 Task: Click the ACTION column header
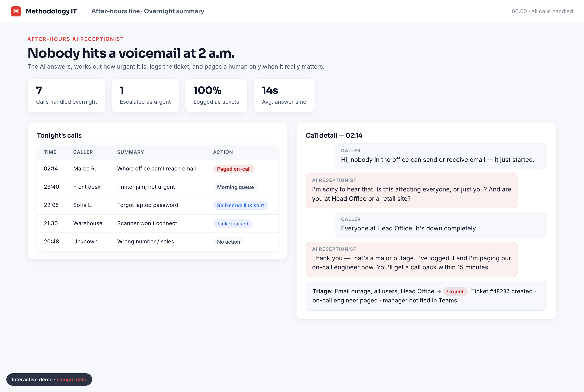[x=223, y=152]
